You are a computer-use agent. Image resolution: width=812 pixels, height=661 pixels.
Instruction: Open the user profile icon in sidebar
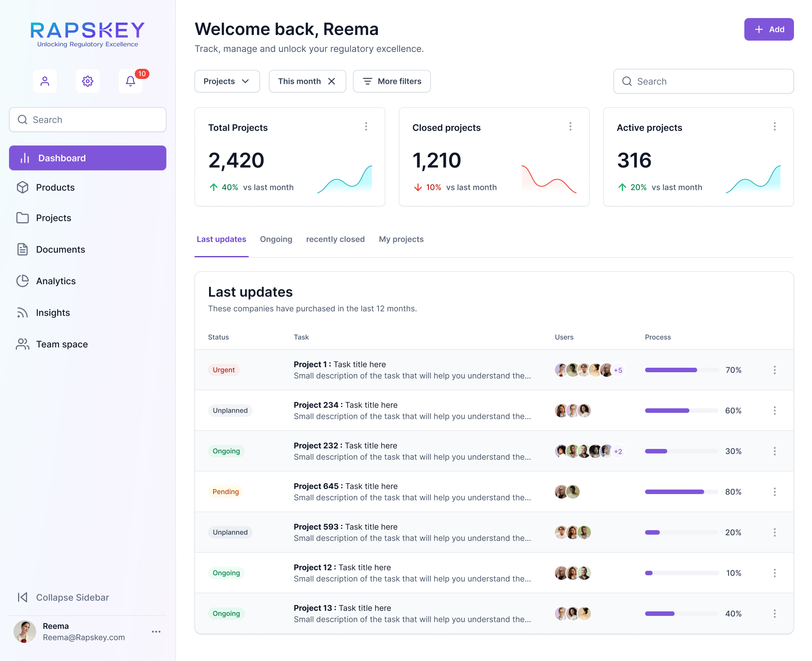(x=44, y=81)
